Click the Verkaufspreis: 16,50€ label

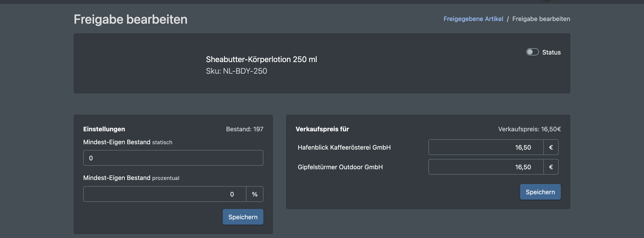point(529,129)
